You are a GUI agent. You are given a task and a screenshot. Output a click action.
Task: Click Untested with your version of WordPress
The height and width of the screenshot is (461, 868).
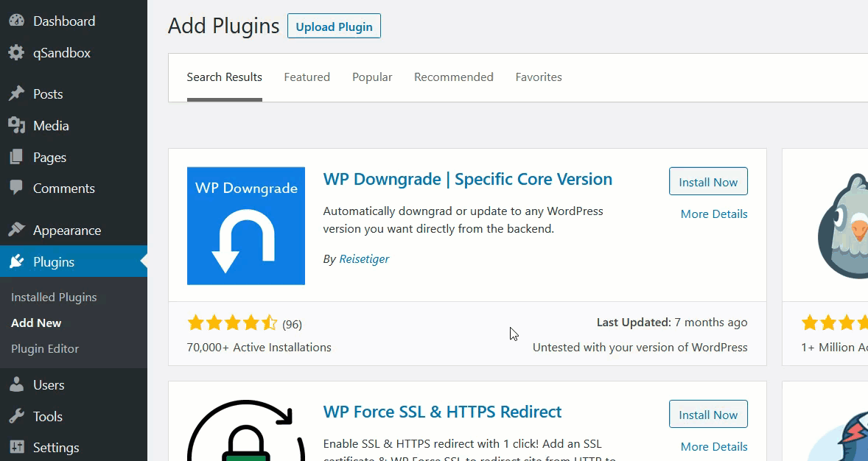pyautogui.click(x=640, y=348)
